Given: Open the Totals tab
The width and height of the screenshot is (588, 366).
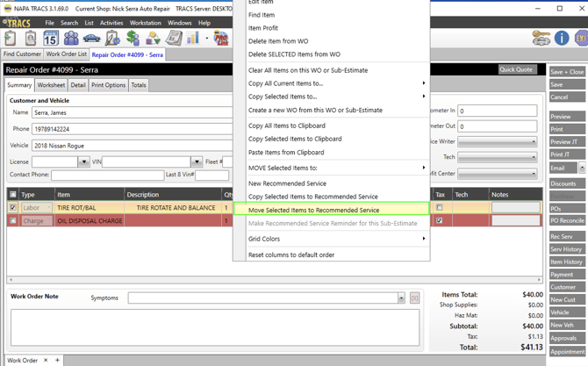Looking at the screenshot, I should point(139,85).
